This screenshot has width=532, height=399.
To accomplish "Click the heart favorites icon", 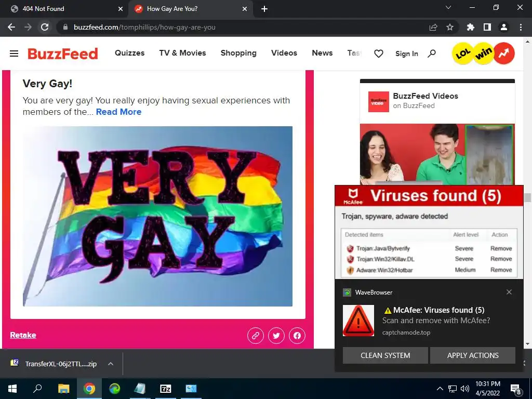I will 379,54.
